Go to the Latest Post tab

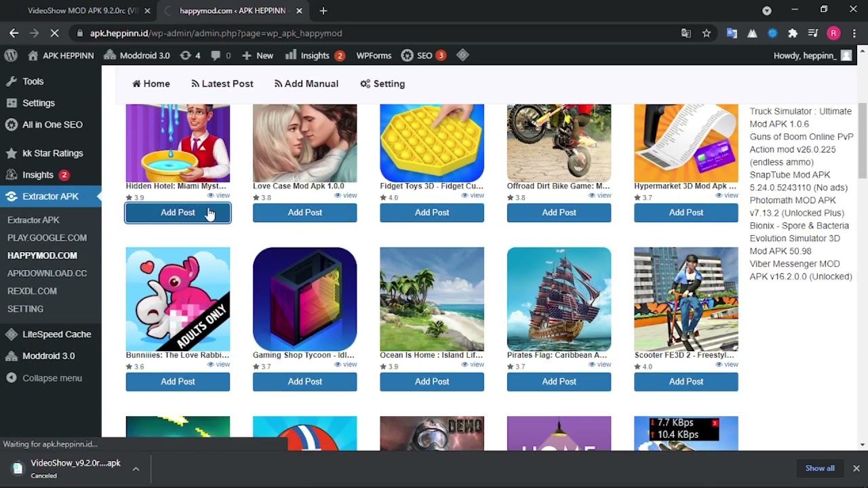click(222, 84)
